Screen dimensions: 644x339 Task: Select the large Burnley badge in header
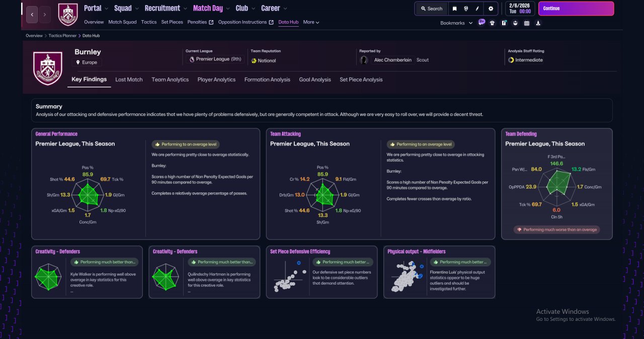pos(48,68)
